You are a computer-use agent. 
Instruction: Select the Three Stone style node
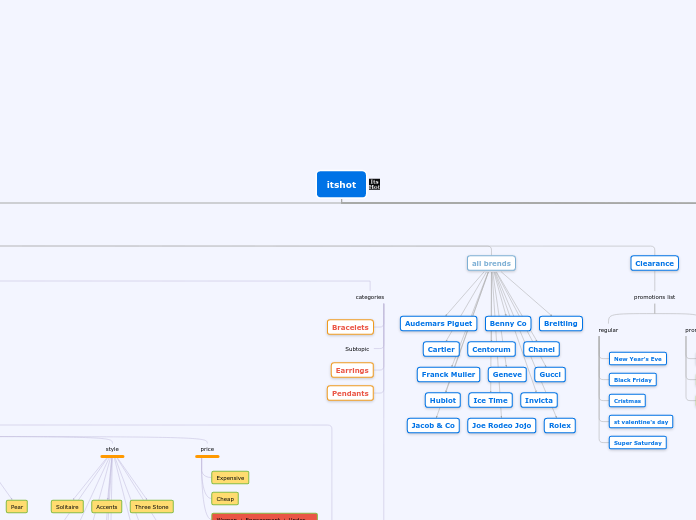tap(151, 507)
